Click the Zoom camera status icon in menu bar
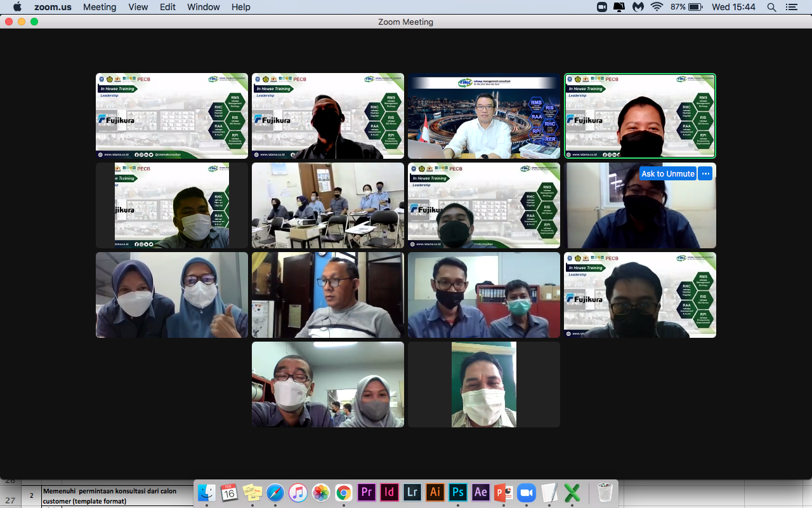 (x=602, y=7)
